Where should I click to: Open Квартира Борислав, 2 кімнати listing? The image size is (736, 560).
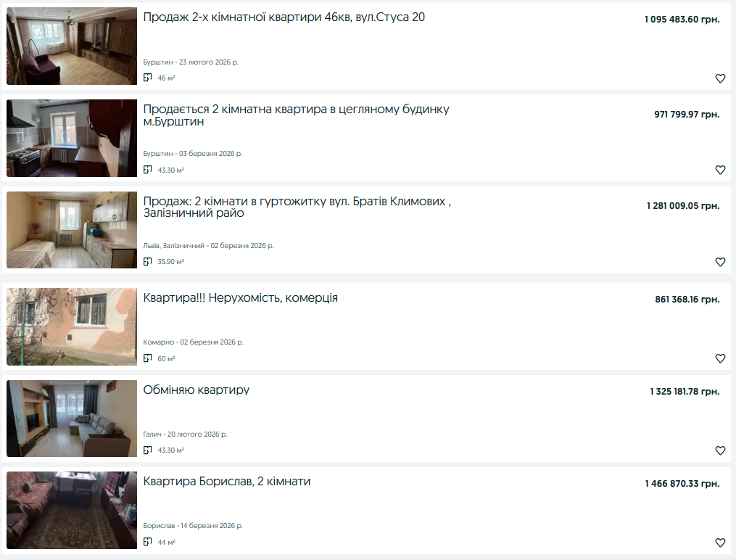click(227, 482)
